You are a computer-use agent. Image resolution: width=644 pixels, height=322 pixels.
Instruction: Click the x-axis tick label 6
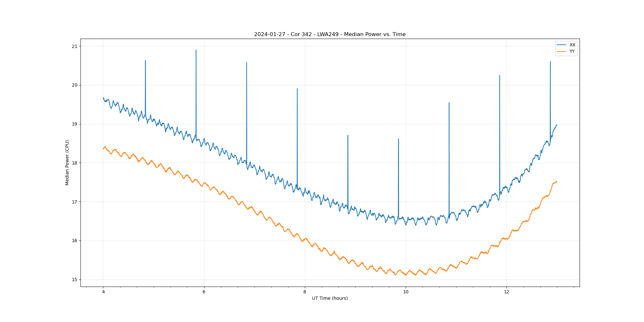click(x=204, y=292)
